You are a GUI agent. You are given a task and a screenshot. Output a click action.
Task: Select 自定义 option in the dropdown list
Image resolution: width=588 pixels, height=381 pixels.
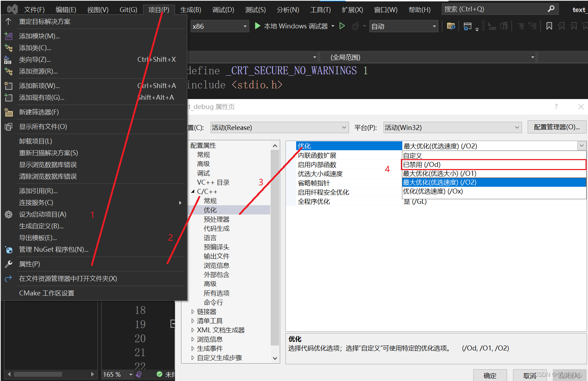tap(494, 156)
